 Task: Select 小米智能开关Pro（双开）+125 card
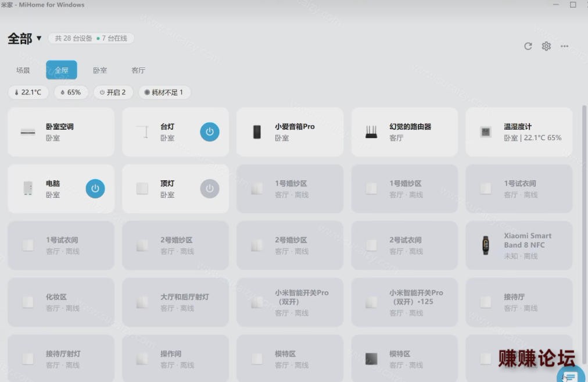[404, 302]
